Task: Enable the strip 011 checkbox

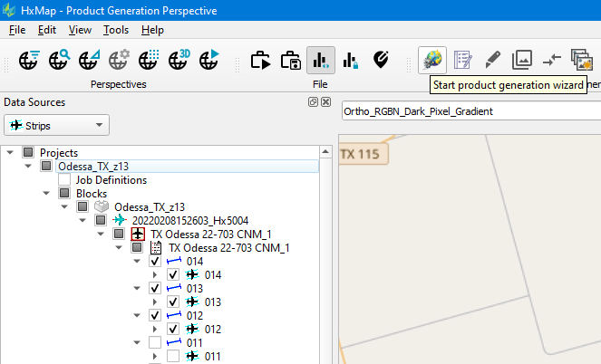Action: 155,343
